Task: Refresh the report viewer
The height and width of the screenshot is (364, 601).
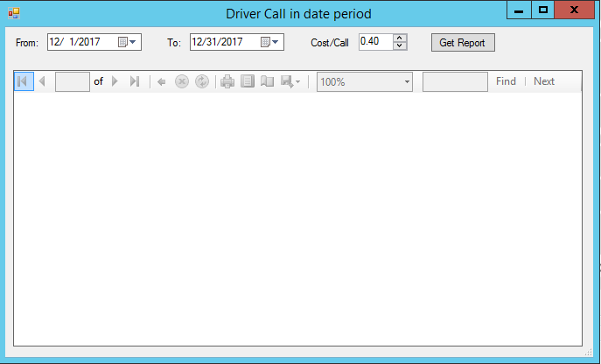Action: (x=202, y=81)
